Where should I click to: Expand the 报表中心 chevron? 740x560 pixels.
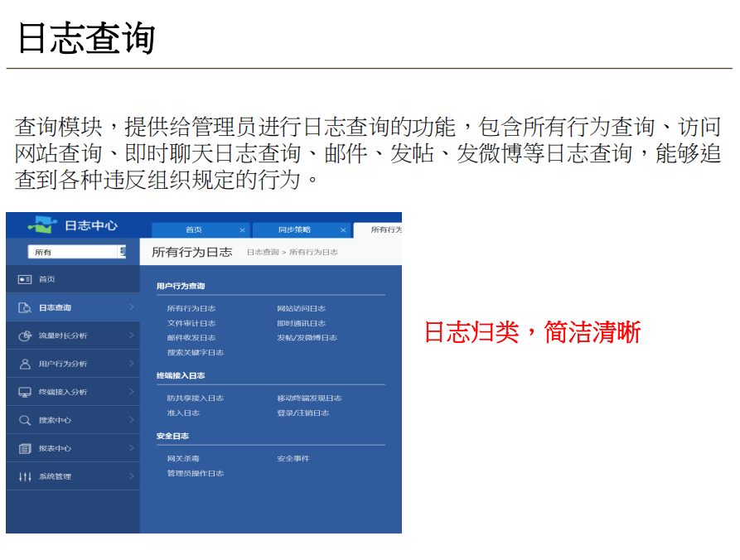[x=132, y=447]
